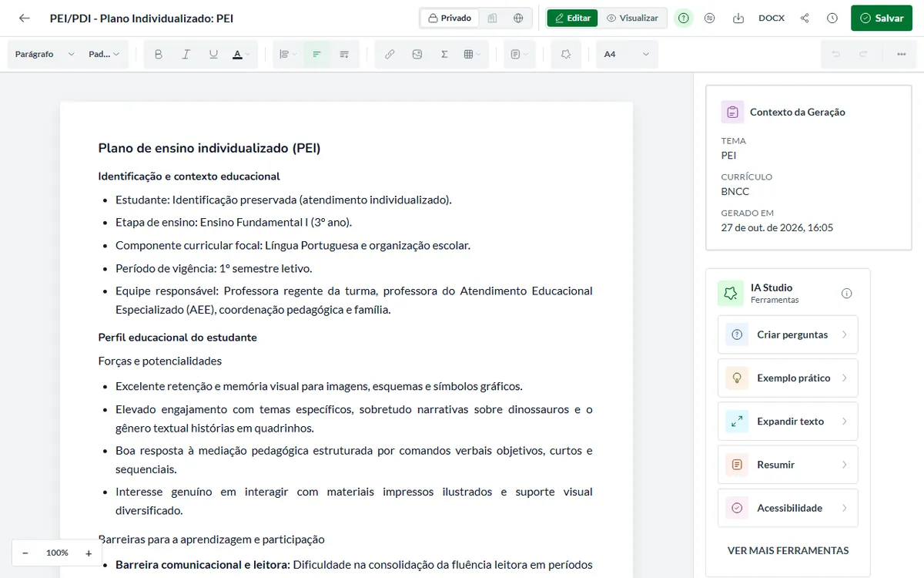Click the redo arrow
924x578 pixels.
[863, 54]
